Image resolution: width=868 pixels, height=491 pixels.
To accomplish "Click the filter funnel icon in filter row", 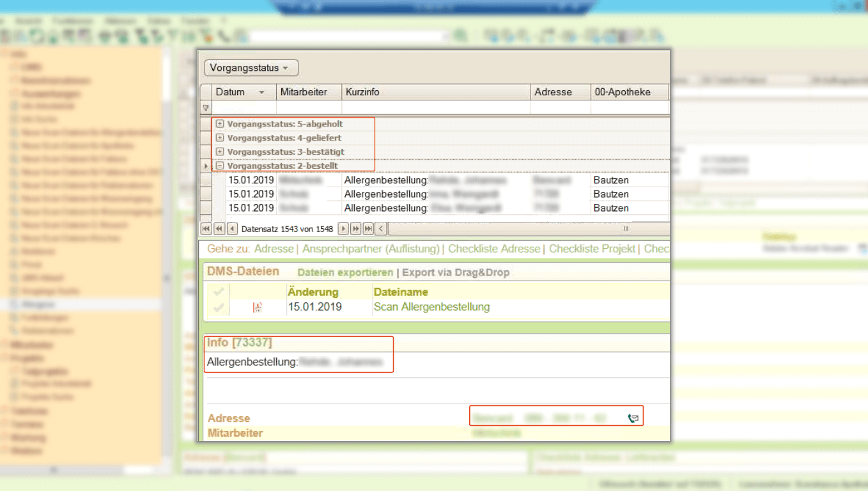I will (x=206, y=108).
